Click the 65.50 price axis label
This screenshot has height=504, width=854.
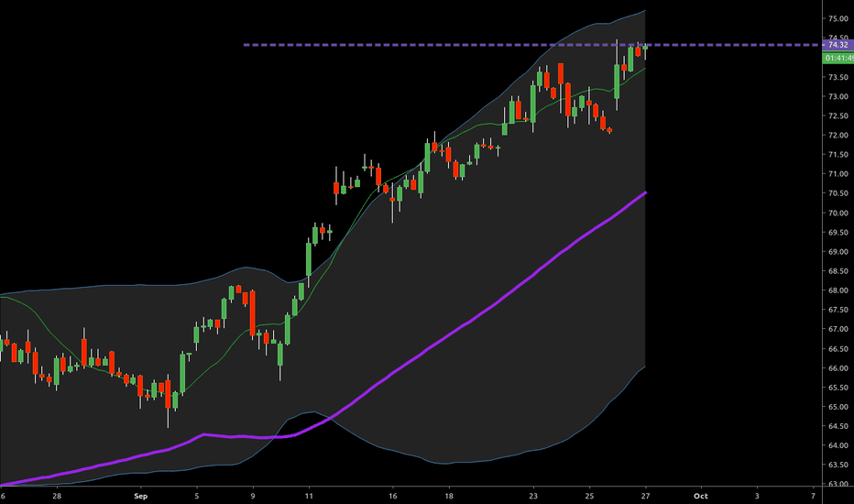pos(838,388)
